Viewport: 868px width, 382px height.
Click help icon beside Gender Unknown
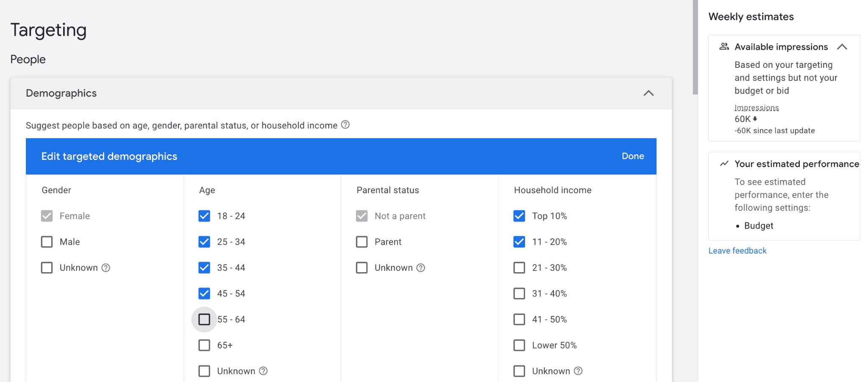[106, 268]
